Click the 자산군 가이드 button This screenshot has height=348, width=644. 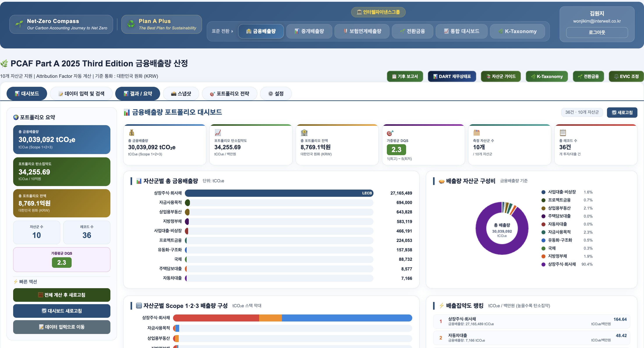[501, 76]
